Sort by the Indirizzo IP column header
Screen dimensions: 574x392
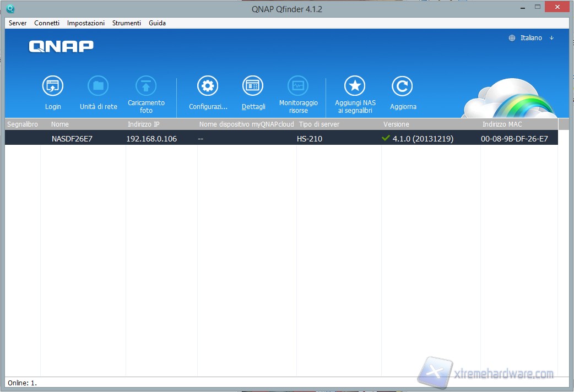tap(143, 124)
